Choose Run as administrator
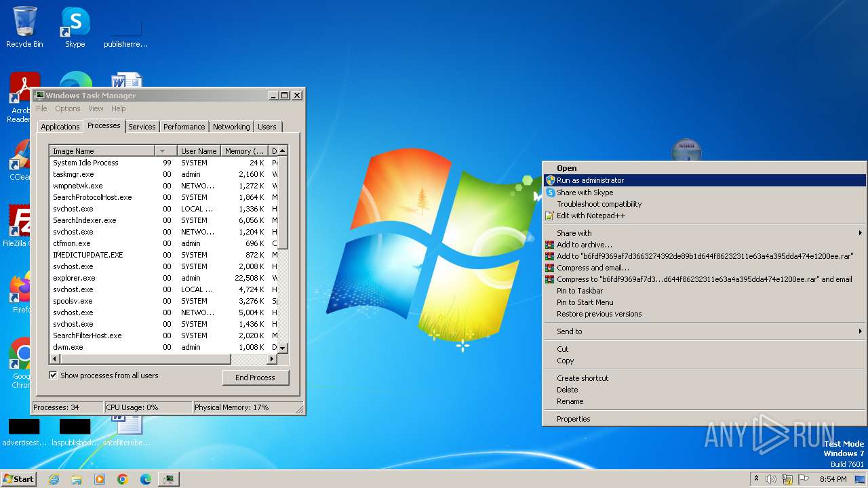The width and height of the screenshot is (868, 488). click(x=705, y=180)
